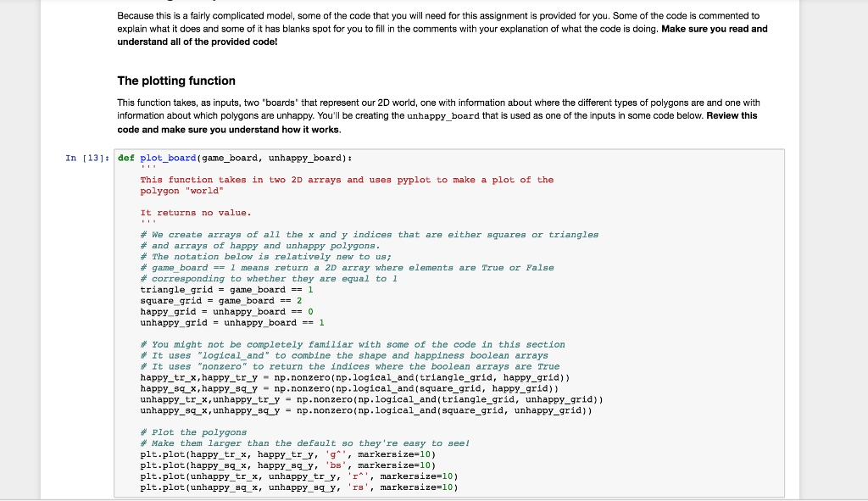The width and height of the screenshot is (868, 501).
Task: Click the comment about 'nonzero' returning indices
Action: coord(349,367)
